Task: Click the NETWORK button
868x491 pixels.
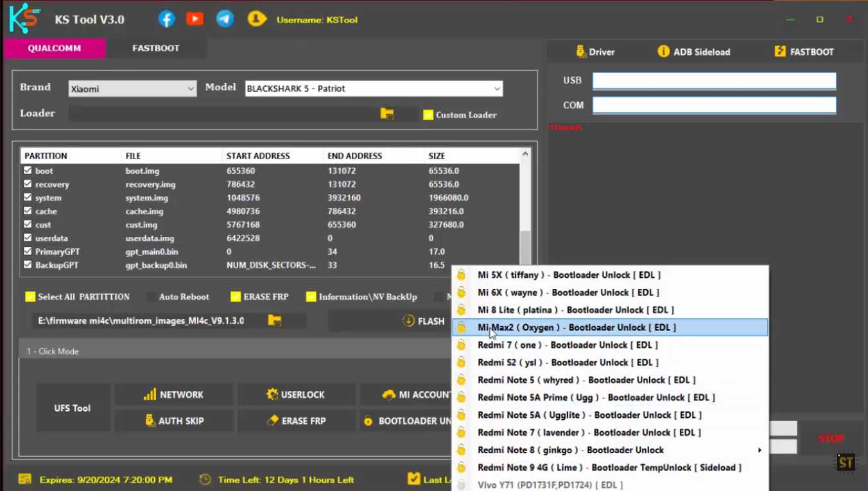Action: (174, 395)
